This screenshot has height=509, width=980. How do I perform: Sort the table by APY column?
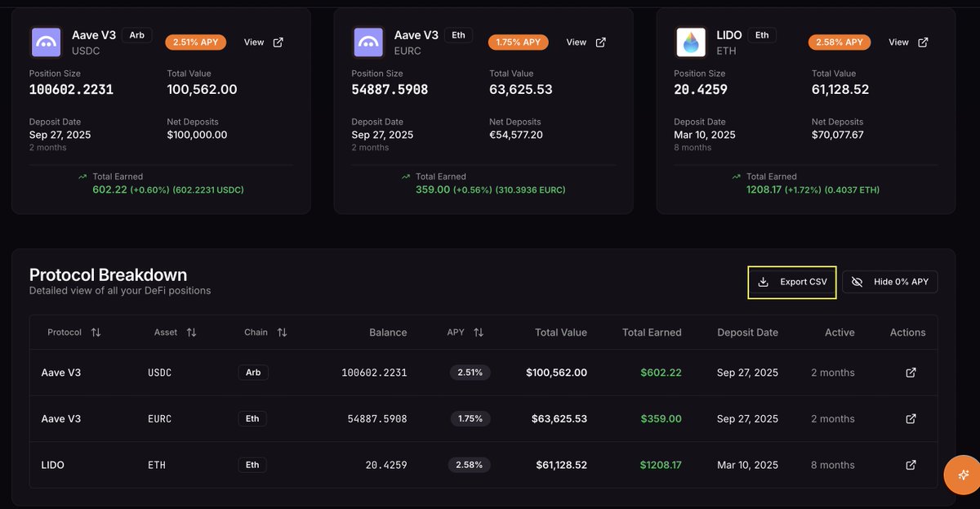[478, 333]
